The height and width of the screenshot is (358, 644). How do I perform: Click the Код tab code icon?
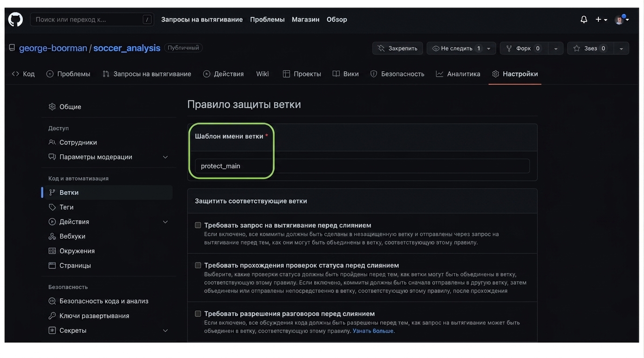pyautogui.click(x=15, y=74)
